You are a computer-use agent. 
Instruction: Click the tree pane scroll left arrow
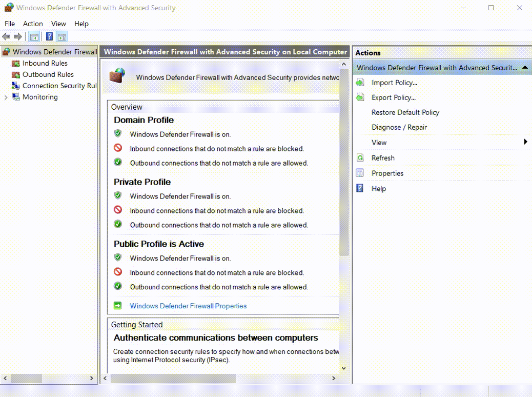pyautogui.click(x=5, y=379)
